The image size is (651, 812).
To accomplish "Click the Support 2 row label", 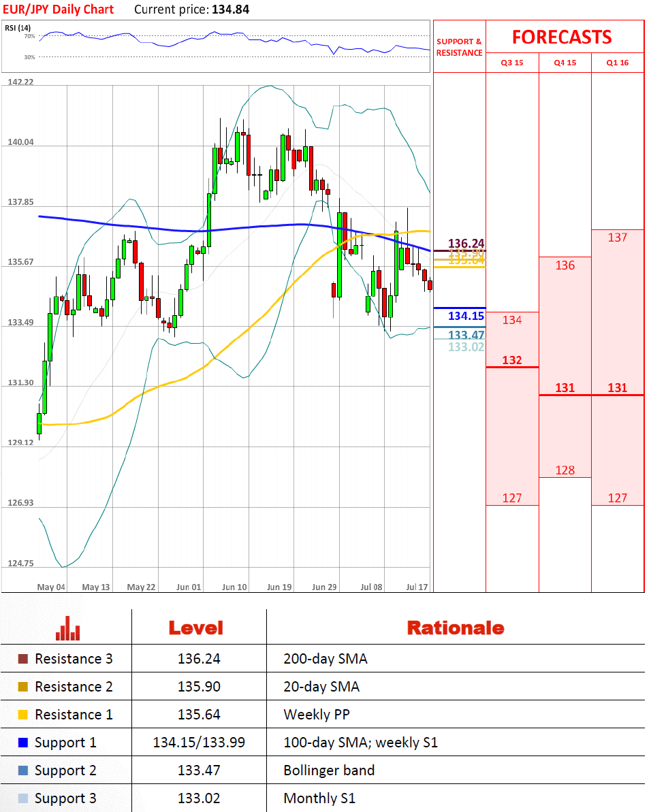I will [x=65, y=771].
